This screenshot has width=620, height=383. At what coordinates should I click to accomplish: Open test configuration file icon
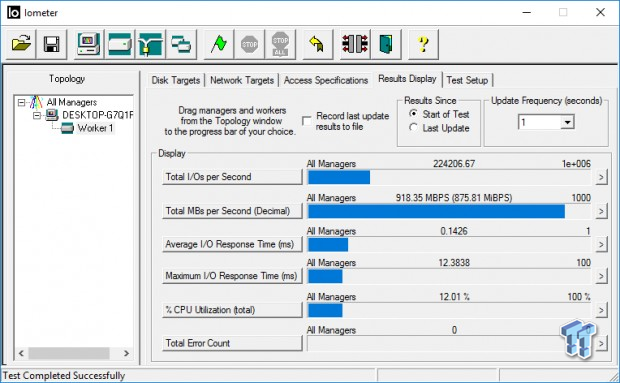click(x=21, y=44)
